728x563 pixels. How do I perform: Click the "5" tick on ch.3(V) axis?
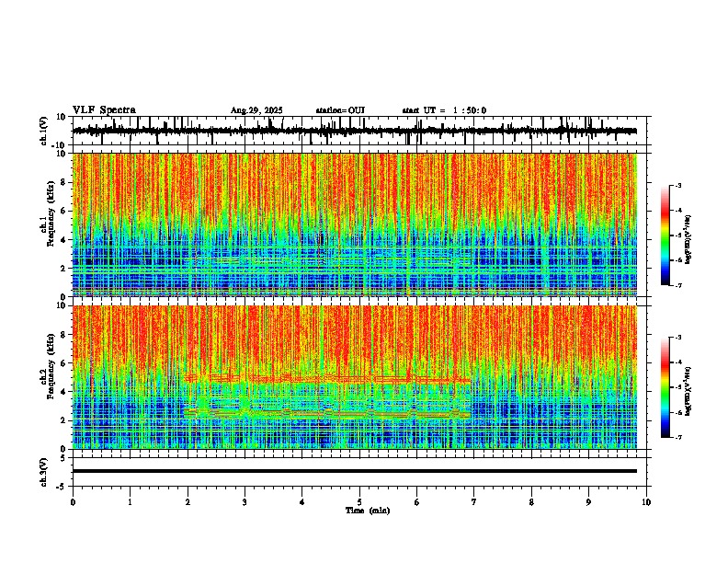(x=64, y=457)
